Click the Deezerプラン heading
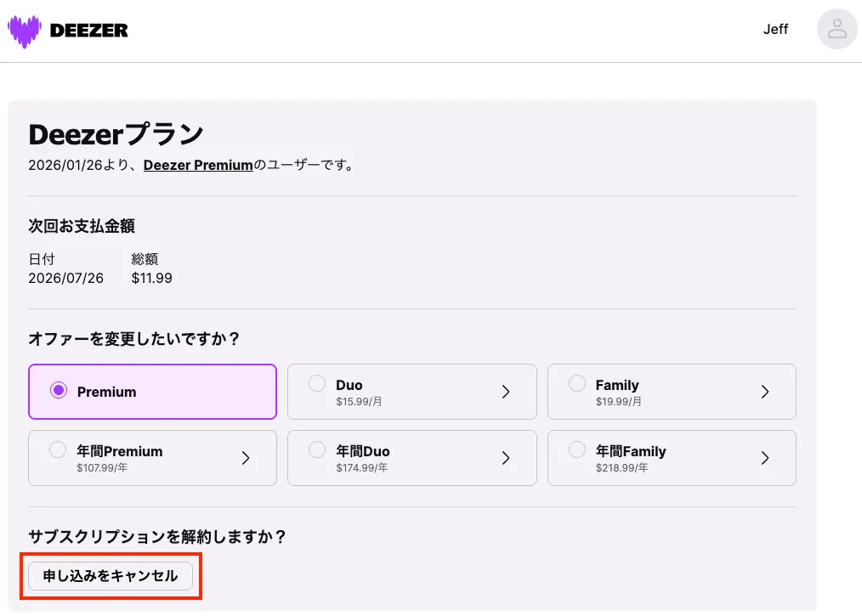 point(116,134)
